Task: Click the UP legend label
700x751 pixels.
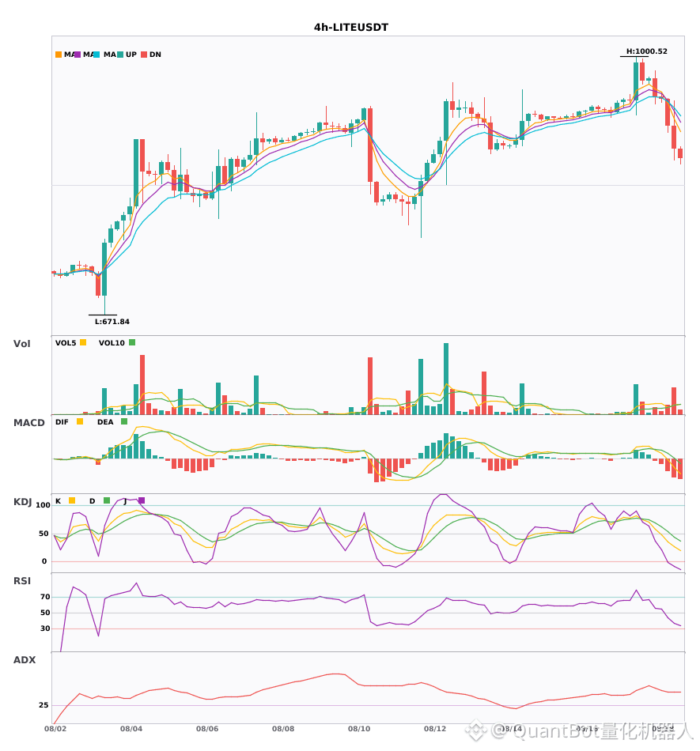Action: (x=131, y=55)
